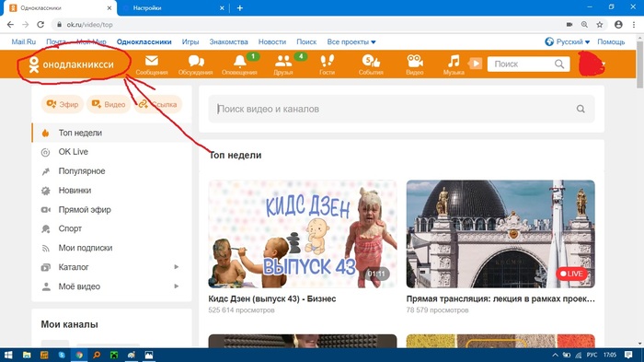The image size is (644, 362).
Task: Open Windows notification center
Action: pos(628,355)
